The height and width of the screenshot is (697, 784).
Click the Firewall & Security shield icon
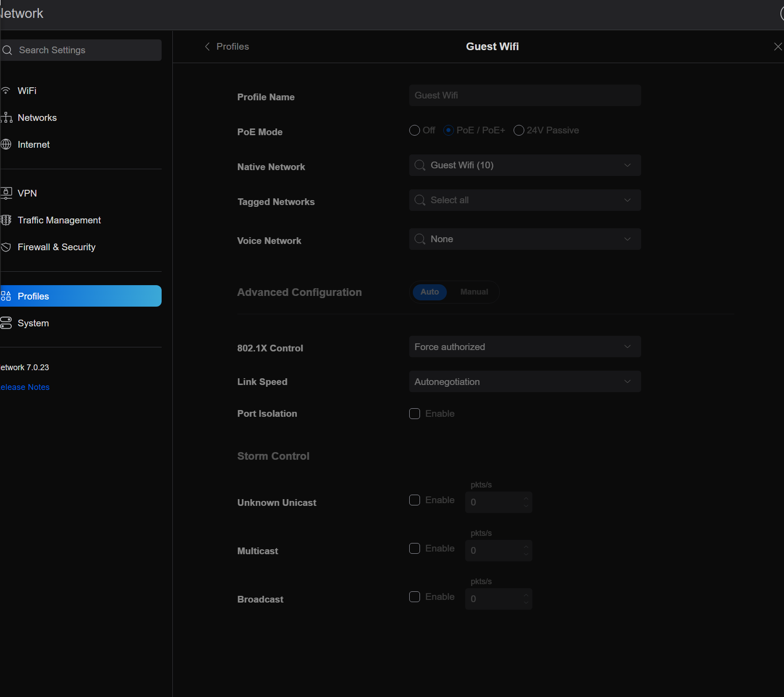pyautogui.click(x=6, y=247)
